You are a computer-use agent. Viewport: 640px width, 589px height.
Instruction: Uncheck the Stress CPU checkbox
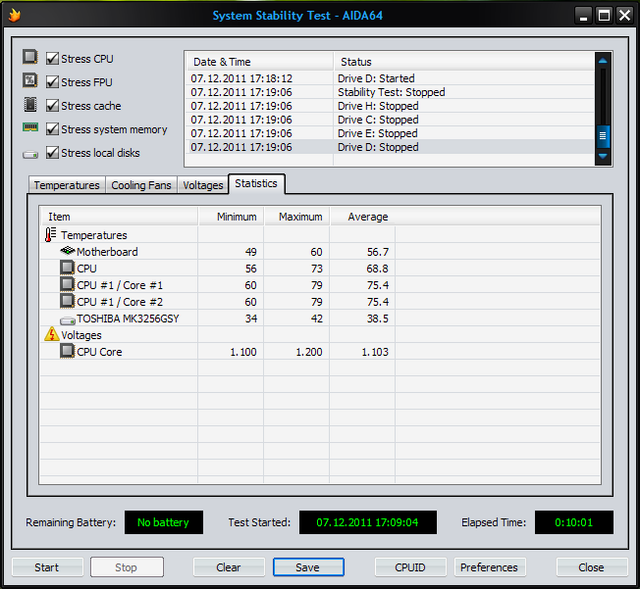(x=52, y=59)
